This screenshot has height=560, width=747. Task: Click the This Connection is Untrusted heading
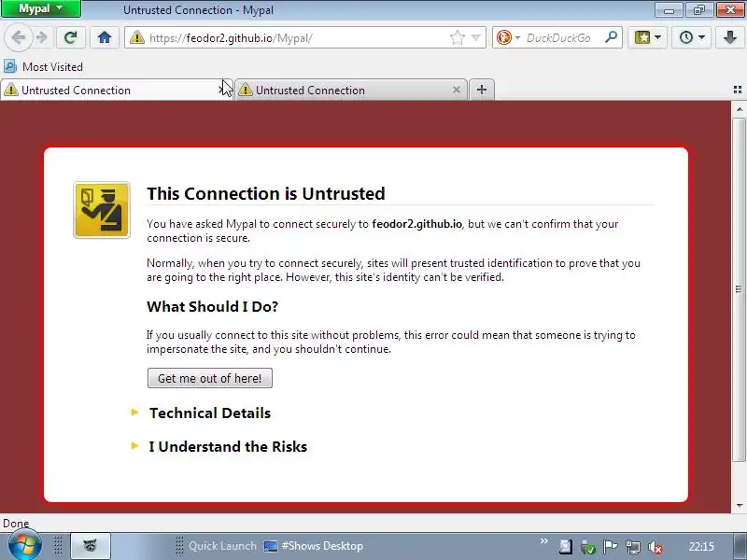(266, 193)
